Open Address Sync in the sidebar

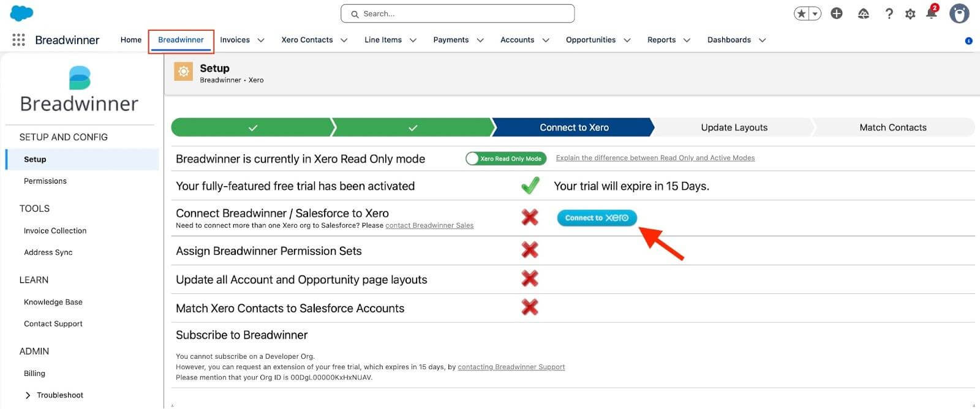tap(48, 252)
